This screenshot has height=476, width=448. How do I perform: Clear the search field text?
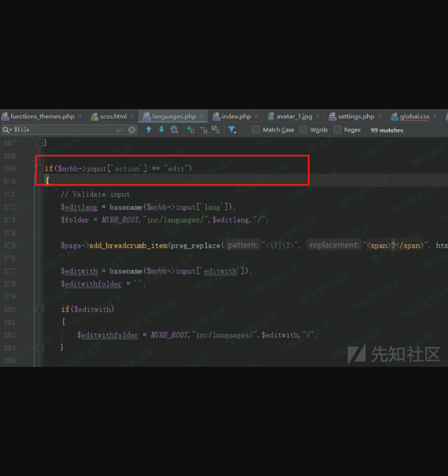(x=132, y=130)
